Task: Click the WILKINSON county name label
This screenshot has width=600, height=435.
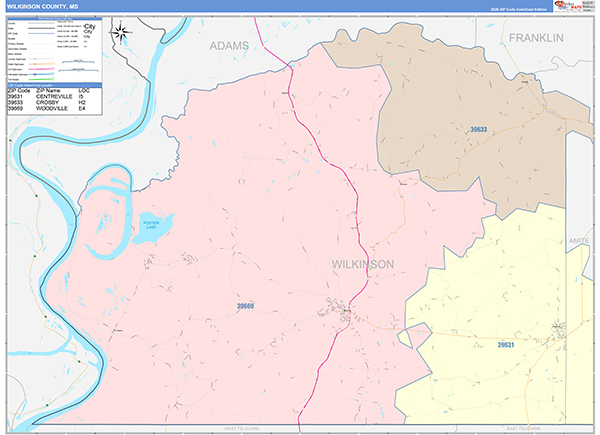Action: (363, 264)
